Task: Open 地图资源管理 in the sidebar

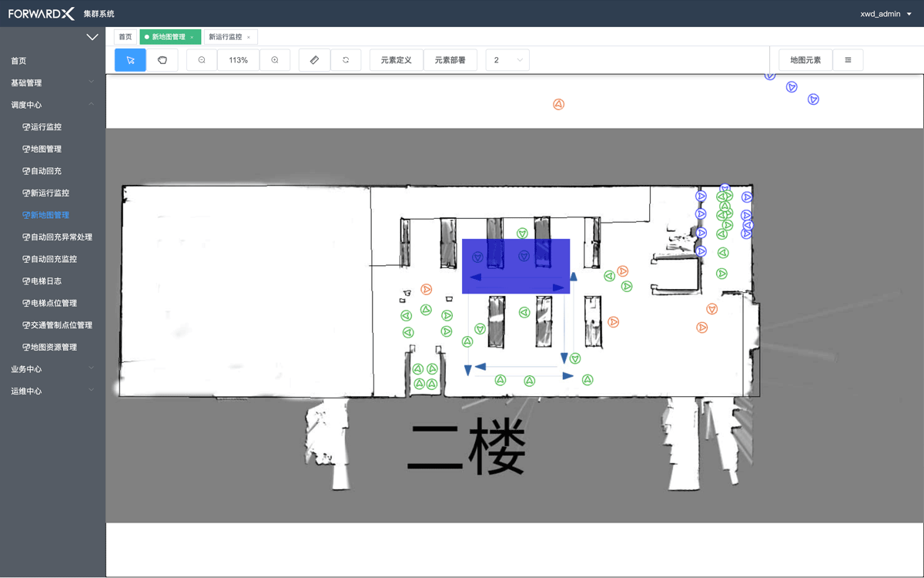Action: pos(52,347)
